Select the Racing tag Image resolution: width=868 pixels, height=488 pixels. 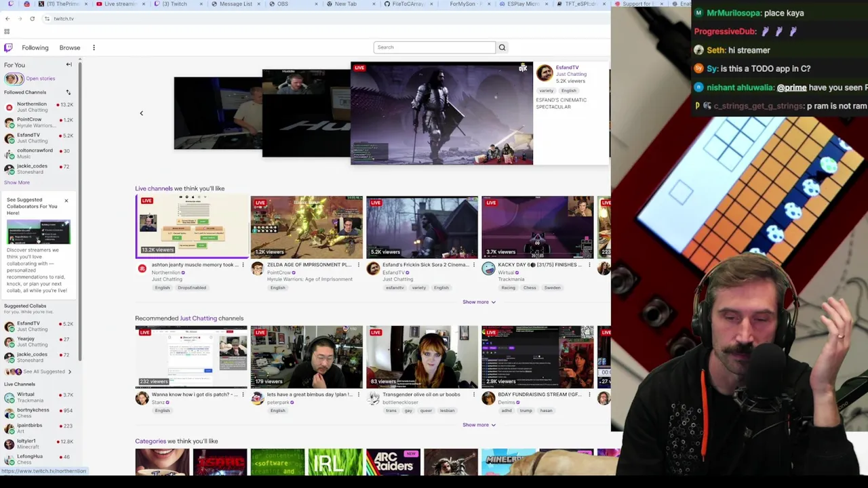(x=508, y=288)
